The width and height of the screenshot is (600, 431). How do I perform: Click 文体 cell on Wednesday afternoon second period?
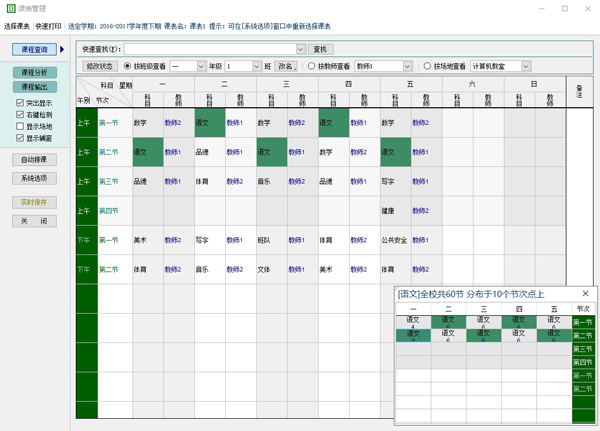point(272,269)
